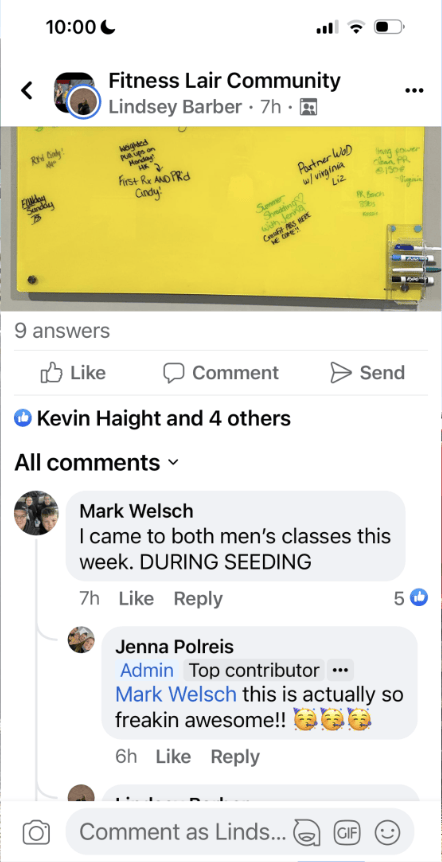Open the three-dot post options menu

414,91
